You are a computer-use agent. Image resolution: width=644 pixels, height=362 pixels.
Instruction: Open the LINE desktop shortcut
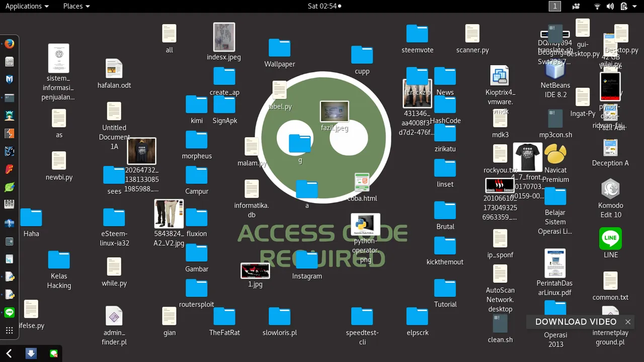[610, 238]
